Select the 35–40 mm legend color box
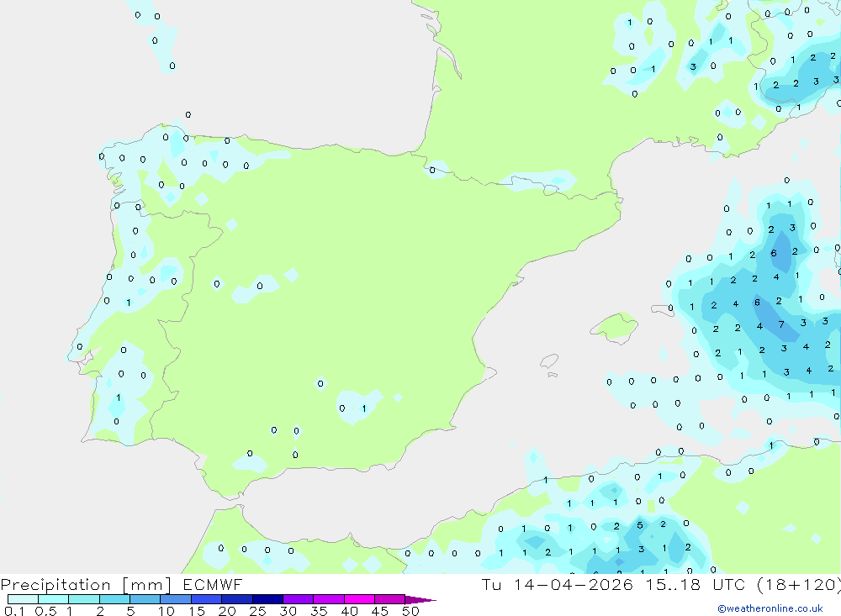 (x=329, y=599)
